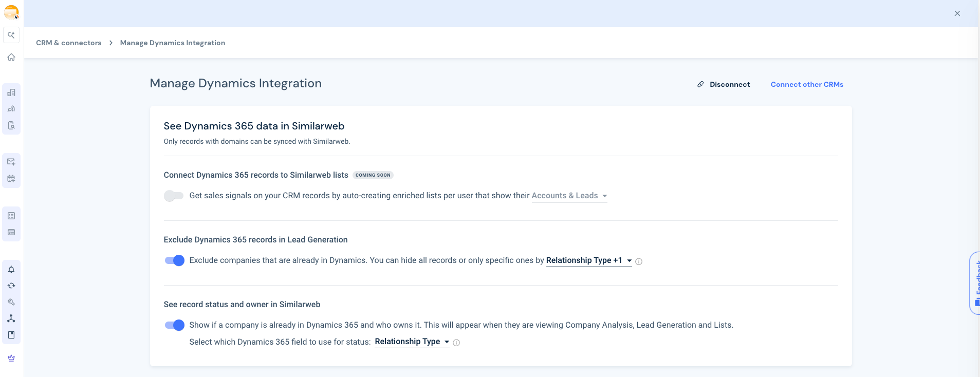980x377 pixels.
Task: Open the AI search sparkle icon
Action: click(x=11, y=35)
